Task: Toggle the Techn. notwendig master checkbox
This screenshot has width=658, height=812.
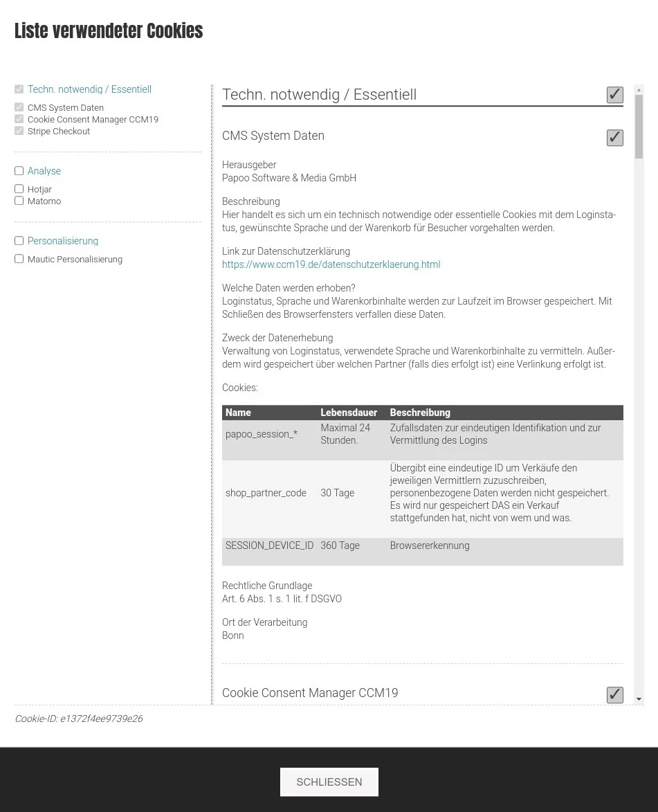Action: (x=19, y=89)
